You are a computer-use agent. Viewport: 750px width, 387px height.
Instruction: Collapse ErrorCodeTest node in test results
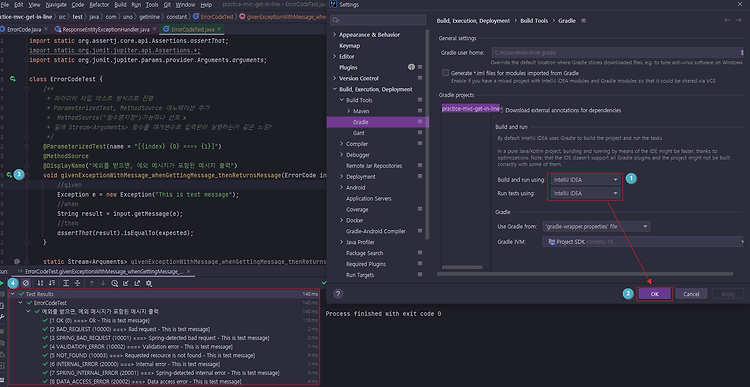coord(21,303)
